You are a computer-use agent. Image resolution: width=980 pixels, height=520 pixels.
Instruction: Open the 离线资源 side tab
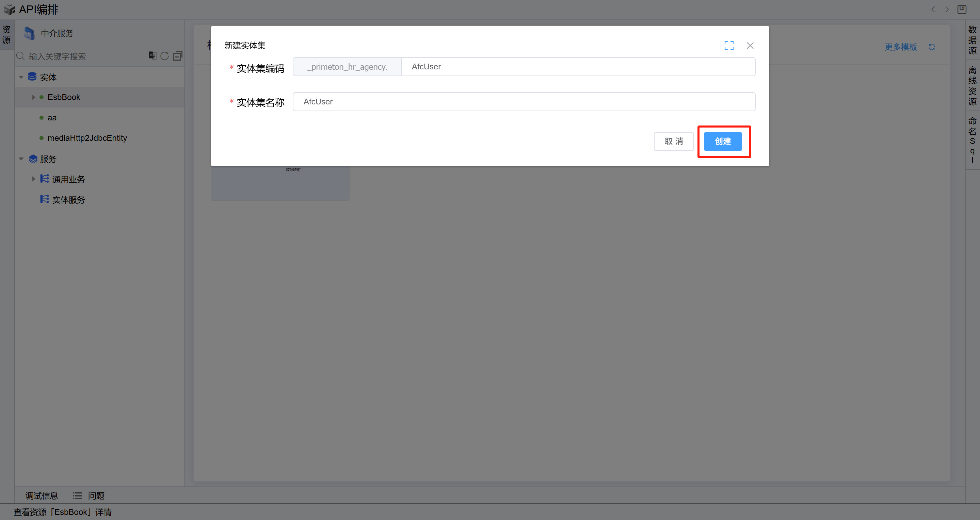tap(972, 85)
